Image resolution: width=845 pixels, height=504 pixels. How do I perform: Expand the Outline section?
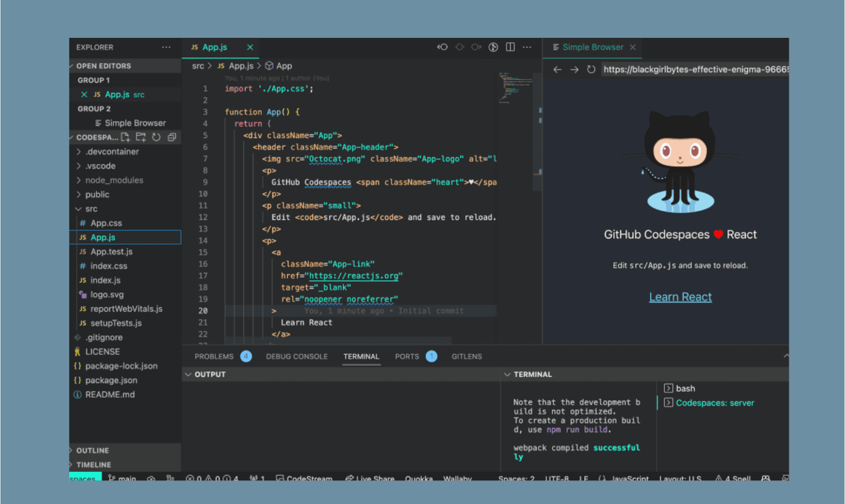[x=92, y=450]
